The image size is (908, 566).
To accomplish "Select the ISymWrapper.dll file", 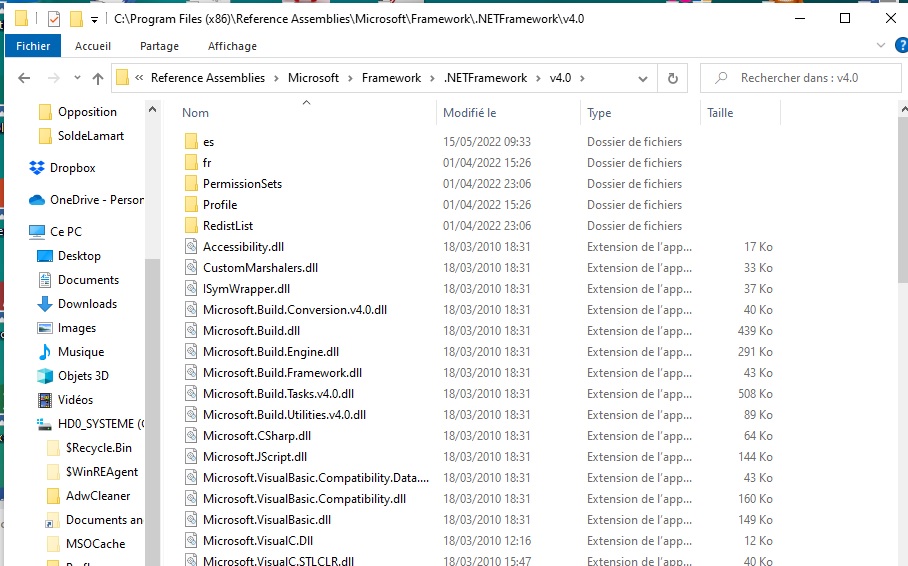I will click(x=246, y=289).
